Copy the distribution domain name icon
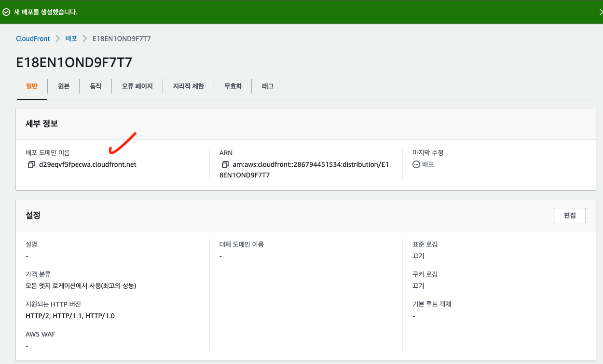Image resolution: width=603 pixels, height=364 pixels. [31, 164]
